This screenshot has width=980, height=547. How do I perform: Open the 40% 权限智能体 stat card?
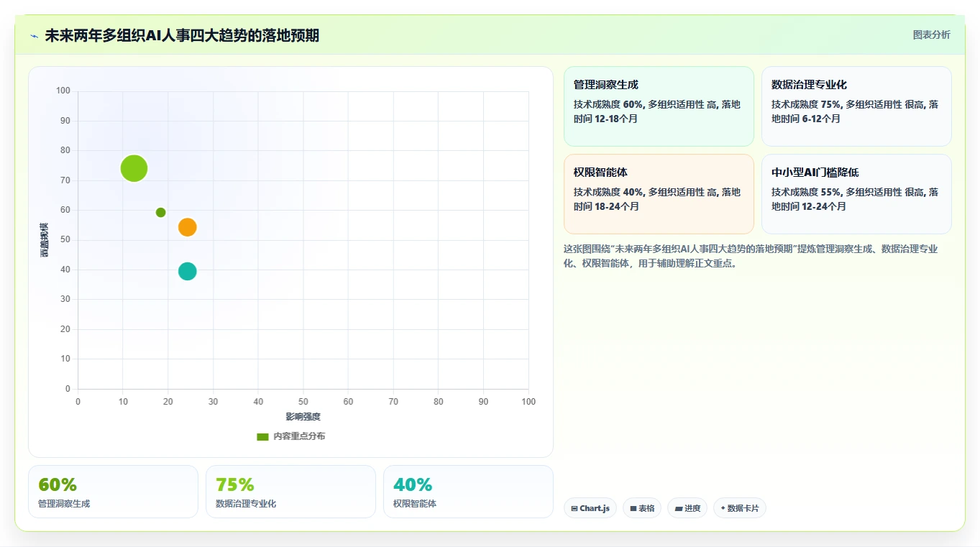point(468,492)
